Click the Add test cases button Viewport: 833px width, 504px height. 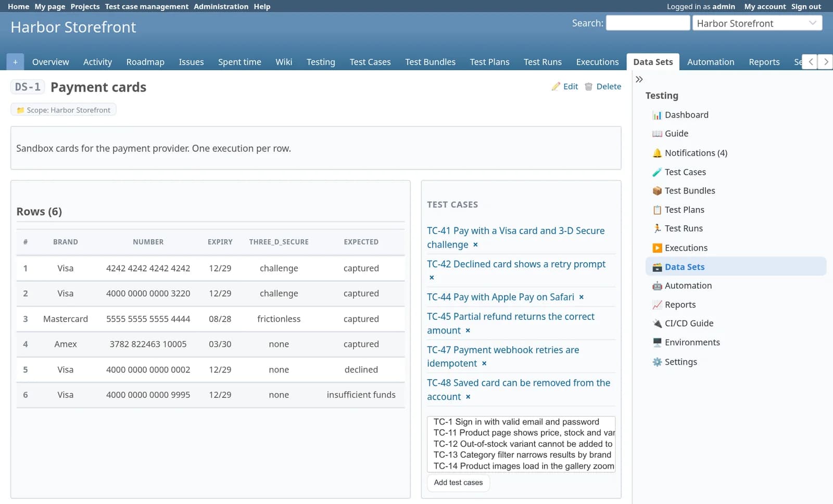coord(458,483)
